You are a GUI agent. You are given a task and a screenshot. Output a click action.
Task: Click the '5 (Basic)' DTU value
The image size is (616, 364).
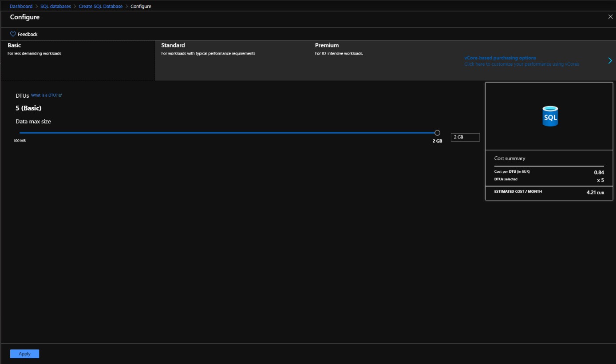[x=28, y=108]
